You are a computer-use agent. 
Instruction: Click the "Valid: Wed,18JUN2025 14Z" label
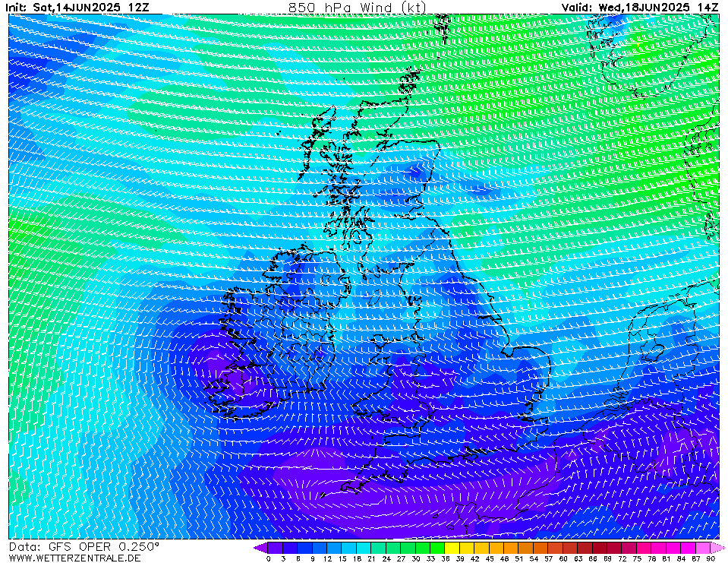click(640, 7)
